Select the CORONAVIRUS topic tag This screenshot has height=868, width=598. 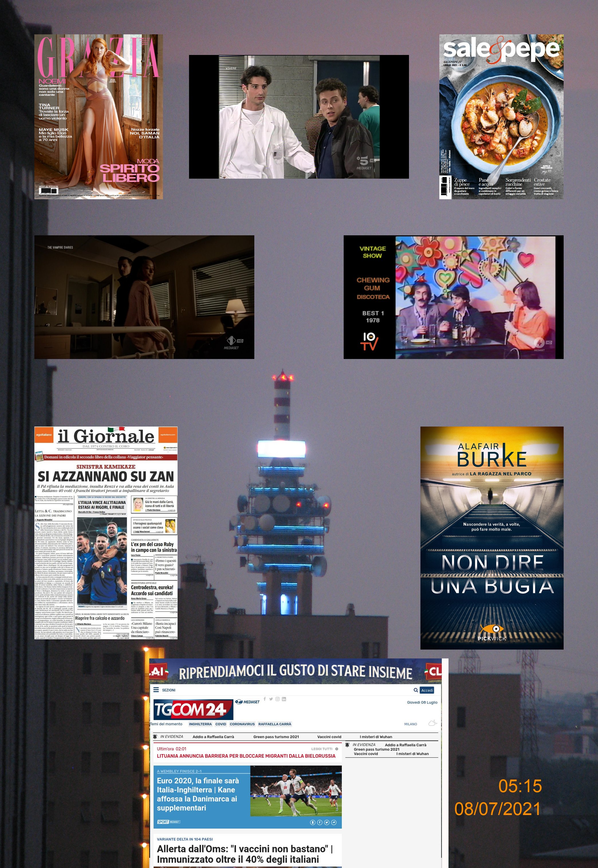[x=242, y=724]
